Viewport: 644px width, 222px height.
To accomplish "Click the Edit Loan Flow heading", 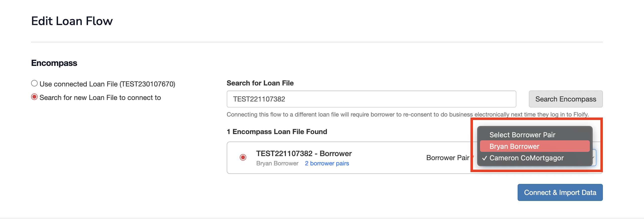I will click(72, 21).
